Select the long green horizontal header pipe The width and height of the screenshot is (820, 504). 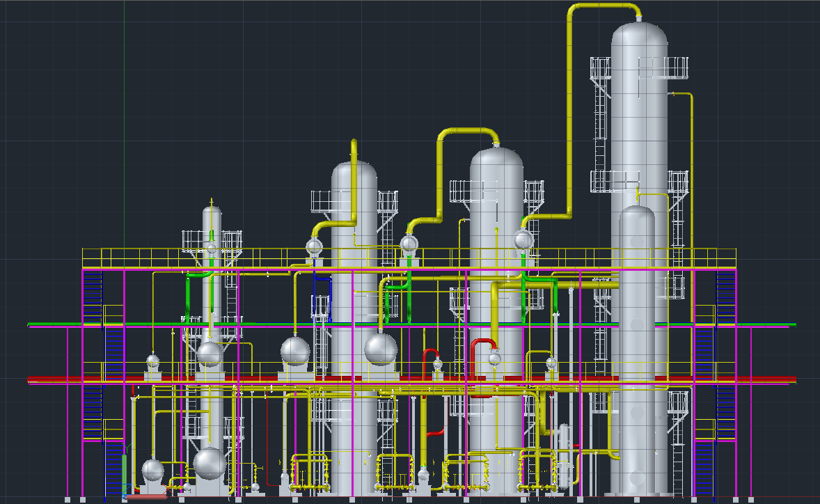(411, 324)
